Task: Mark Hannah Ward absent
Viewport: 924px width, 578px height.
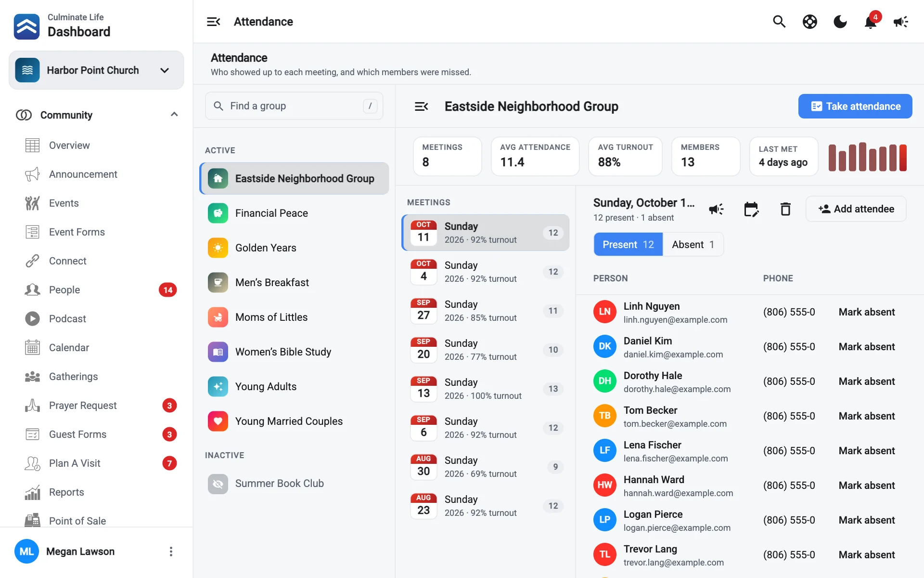Action: tap(867, 486)
